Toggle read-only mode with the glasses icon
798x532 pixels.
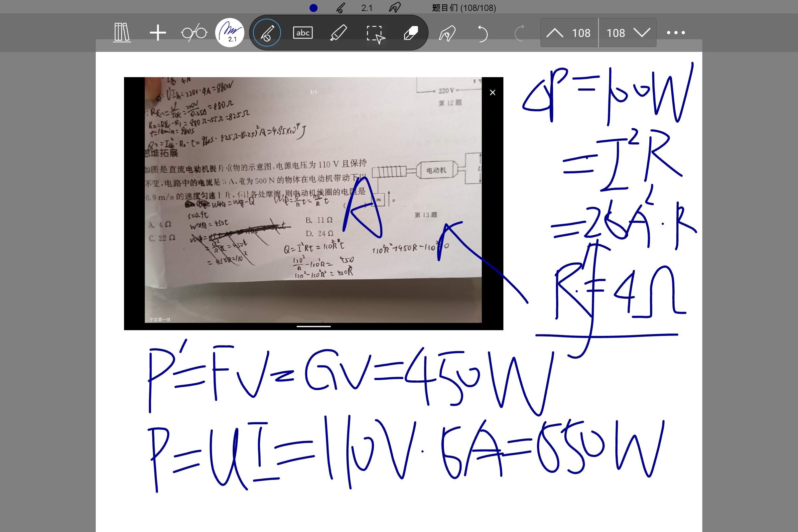tap(194, 32)
